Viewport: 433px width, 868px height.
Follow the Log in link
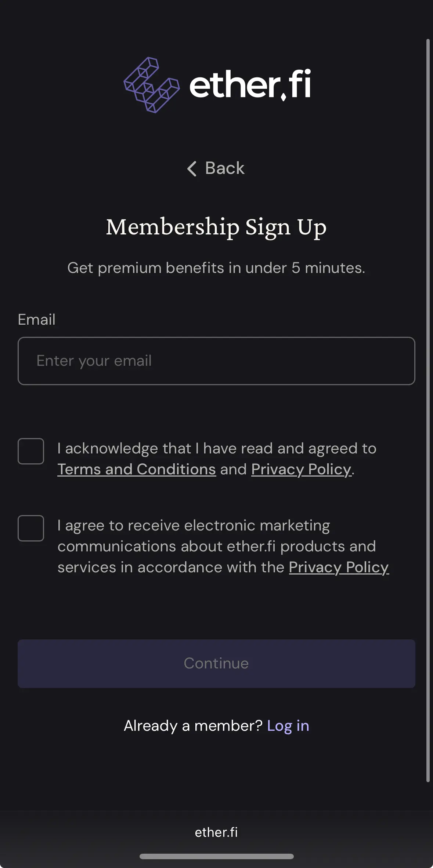tap(288, 726)
